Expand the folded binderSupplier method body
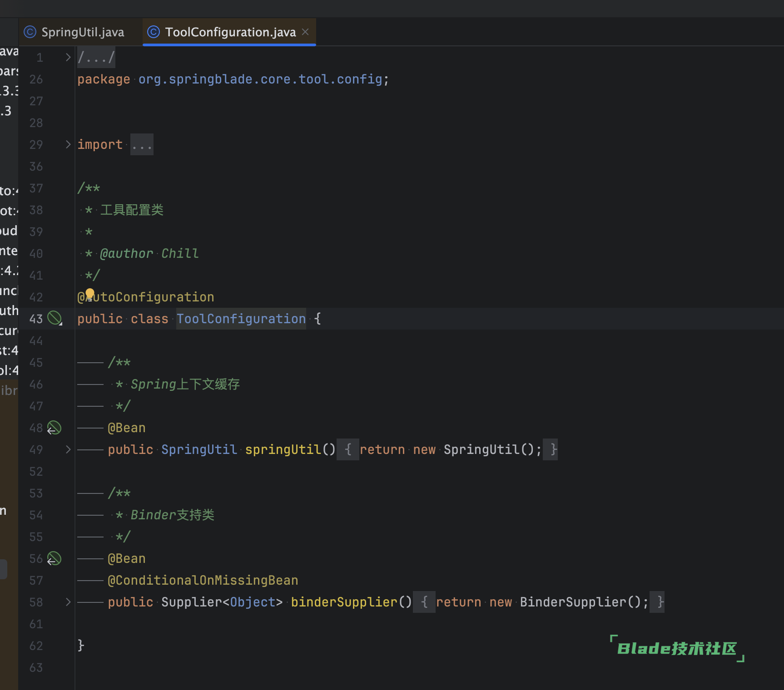This screenshot has height=690, width=784. (x=68, y=602)
